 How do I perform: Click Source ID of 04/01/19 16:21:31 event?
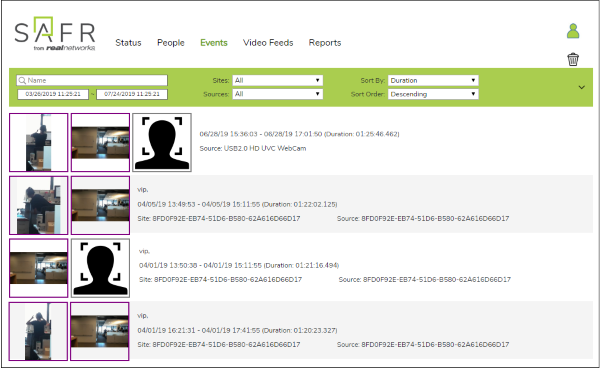(x=423, y=345)
